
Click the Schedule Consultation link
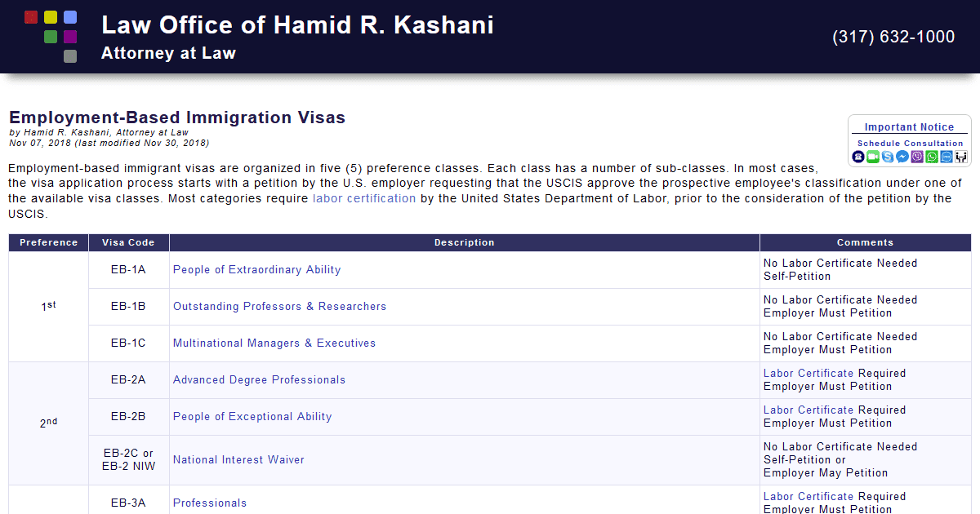click(x=909, y=142)
